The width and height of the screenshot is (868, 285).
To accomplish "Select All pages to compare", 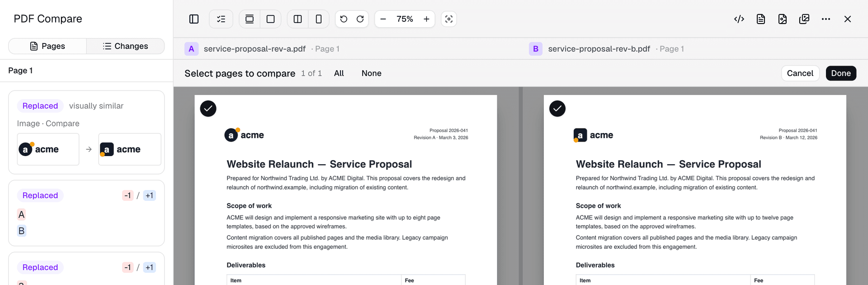I will [339, 73].
